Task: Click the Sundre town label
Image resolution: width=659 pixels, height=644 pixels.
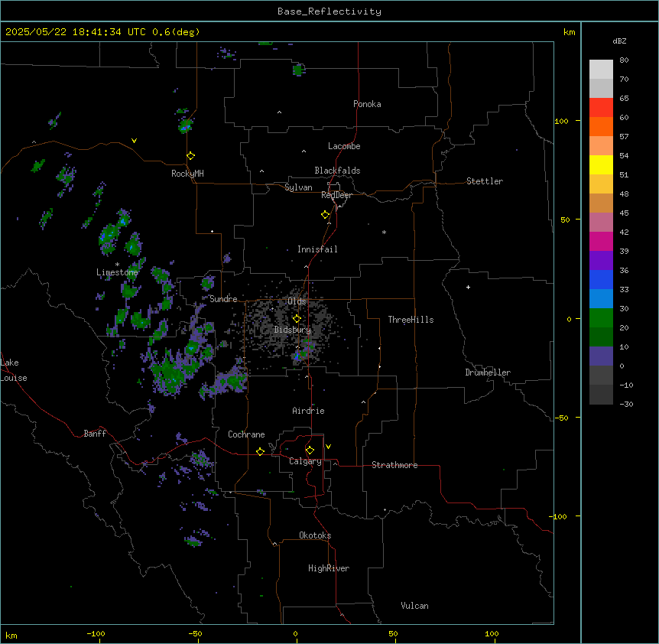Action: point(223,299)
